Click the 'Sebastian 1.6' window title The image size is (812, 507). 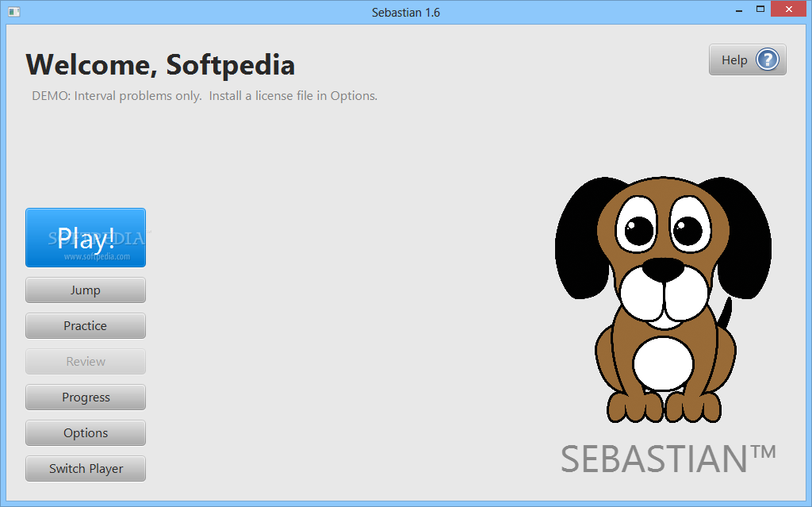coord(406,13)
